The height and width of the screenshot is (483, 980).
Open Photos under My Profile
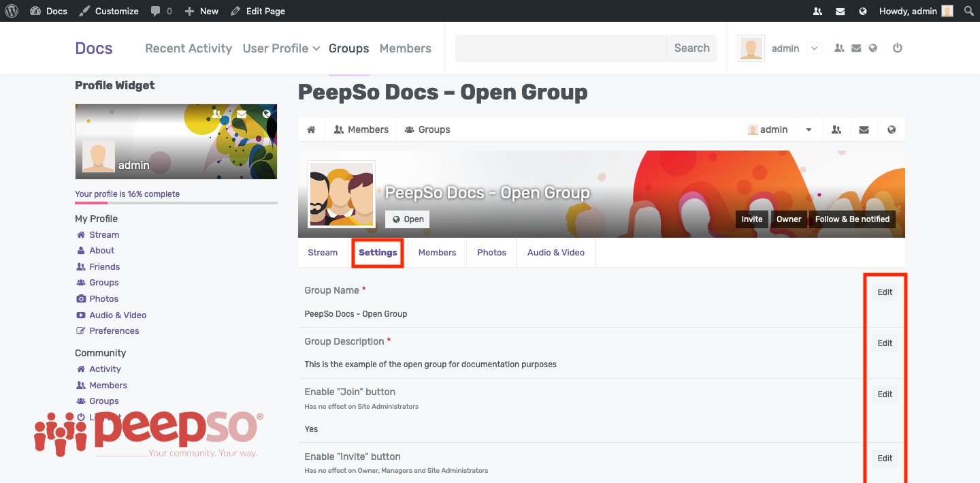point(97,299)
